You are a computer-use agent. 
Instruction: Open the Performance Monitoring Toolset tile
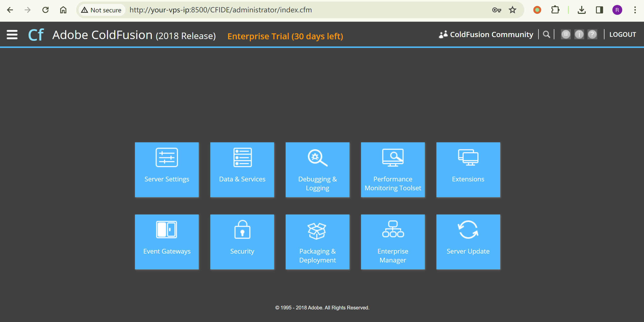(393, 170)
